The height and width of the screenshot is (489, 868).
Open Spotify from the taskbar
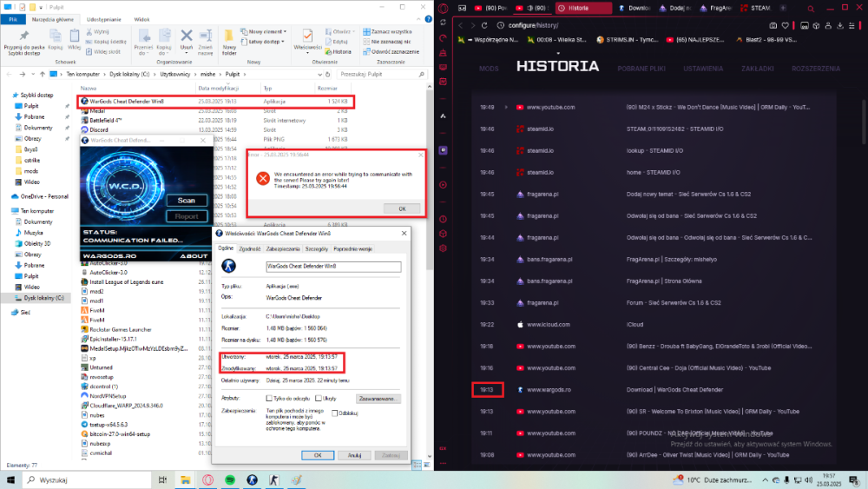pyautogui.click(x=230, y=480)
